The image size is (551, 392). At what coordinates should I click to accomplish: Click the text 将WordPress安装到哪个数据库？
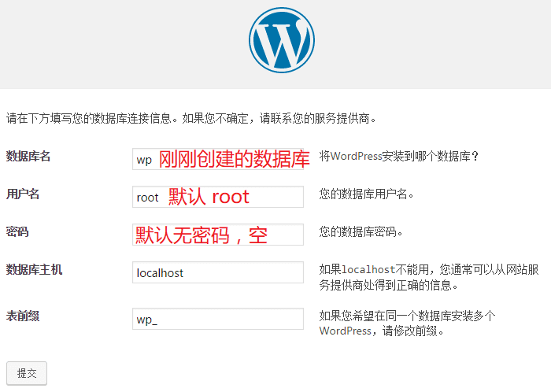point(399,157)
